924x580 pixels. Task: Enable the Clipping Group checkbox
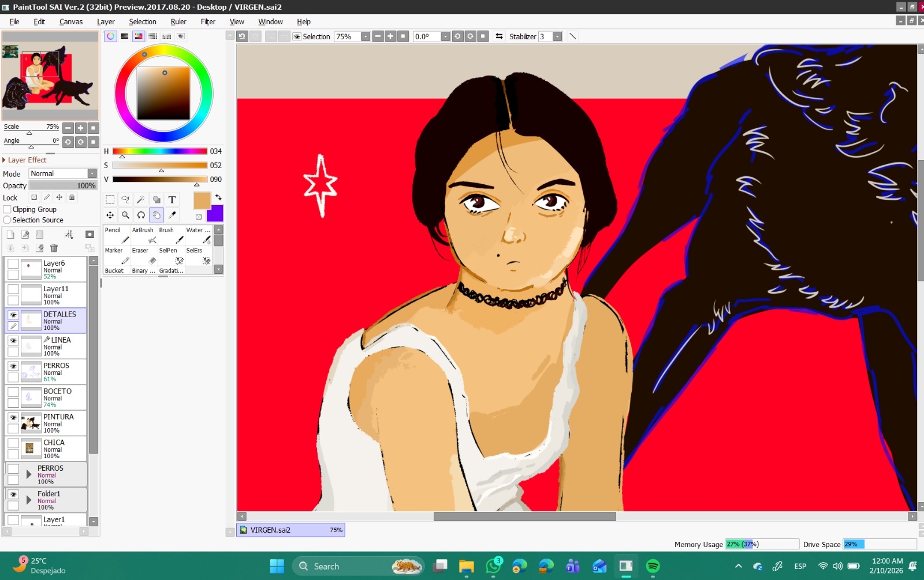pos(8,209)
